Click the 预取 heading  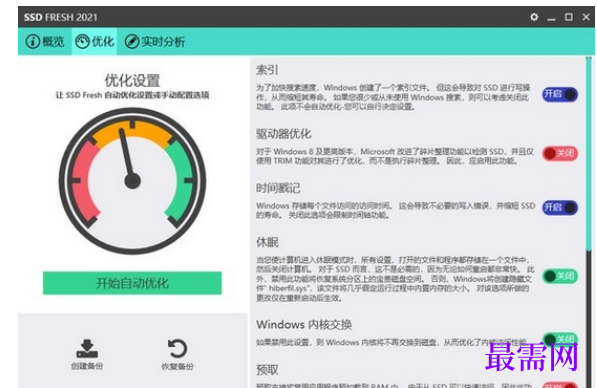click(x=267, y=370)
